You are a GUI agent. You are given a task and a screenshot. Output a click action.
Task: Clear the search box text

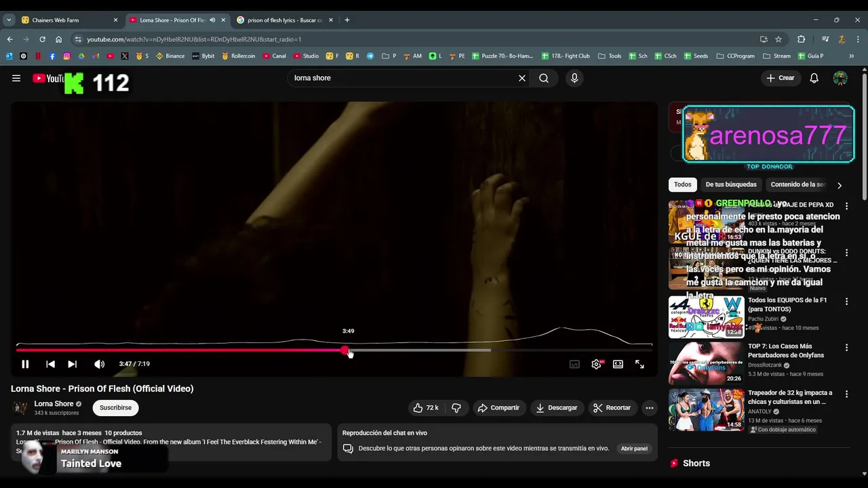522,78
